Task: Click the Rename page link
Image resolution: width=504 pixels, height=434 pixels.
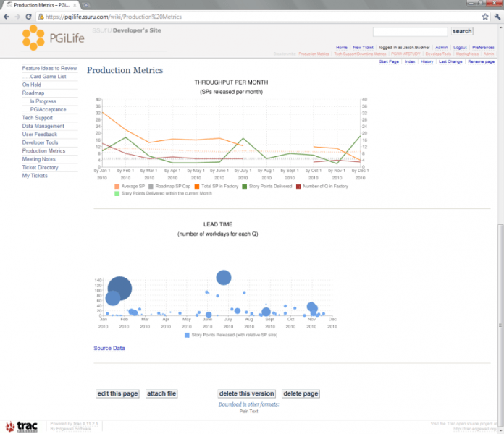Action: point(481,61)
